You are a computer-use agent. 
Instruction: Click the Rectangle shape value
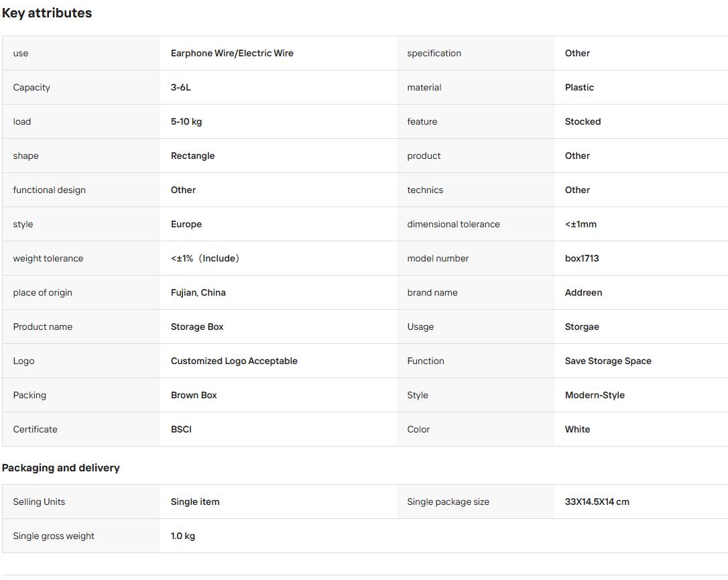(192, 156)
